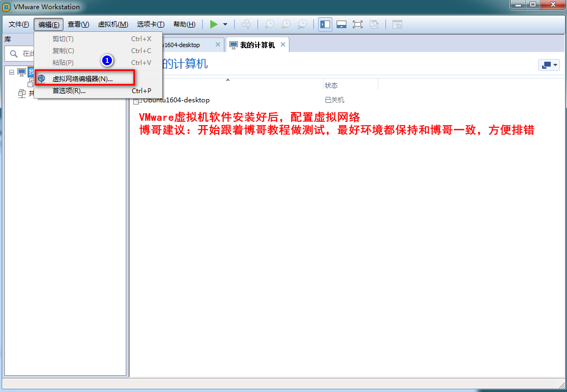Maximize the VMware Workstation window
Screen dimensions: 567x392
click(x=533, y=5)
